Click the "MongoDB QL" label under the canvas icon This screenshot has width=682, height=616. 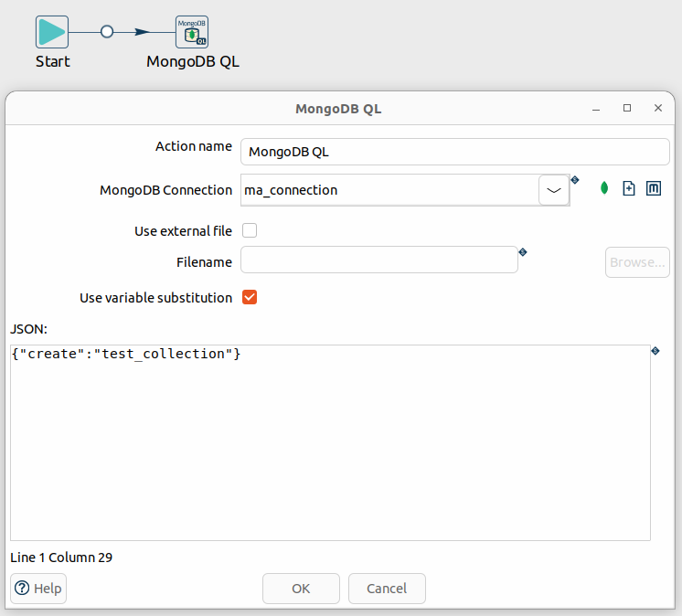[x=193, y=61]
